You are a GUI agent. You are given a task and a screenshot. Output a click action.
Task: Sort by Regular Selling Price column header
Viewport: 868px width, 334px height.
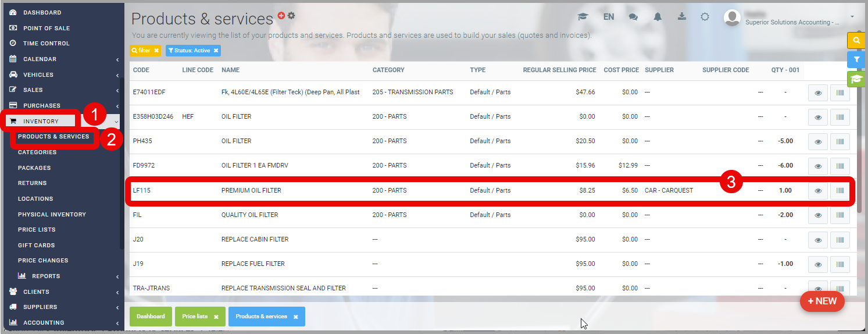(x=559, y=70)
